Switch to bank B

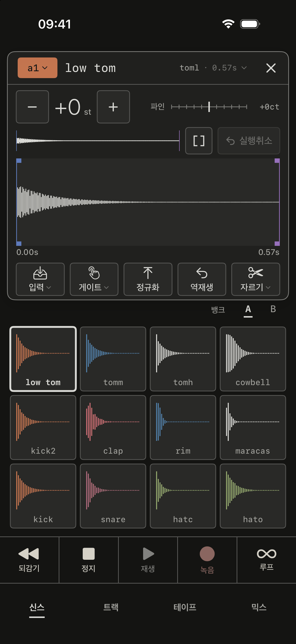click(273, 309)
